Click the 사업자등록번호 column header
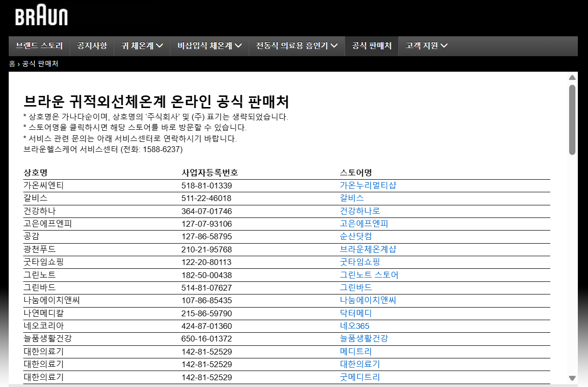Viewport: 588px width, 387px height. click(x=210, y=173)
